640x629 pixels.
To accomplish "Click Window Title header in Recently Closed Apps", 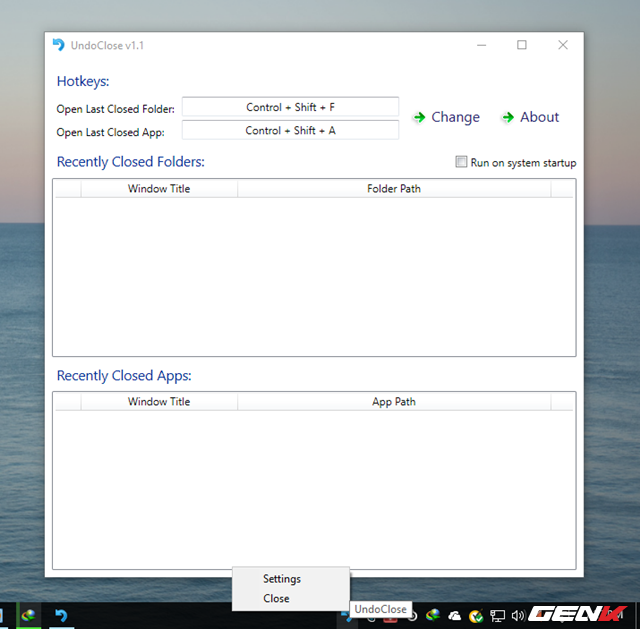I will pos(159,402).
